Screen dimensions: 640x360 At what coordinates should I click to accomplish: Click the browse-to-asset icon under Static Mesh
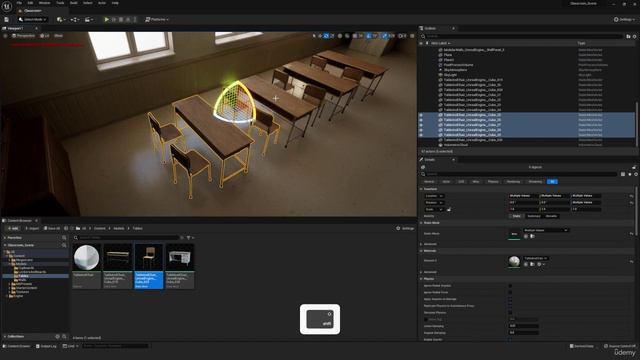[532, 236]
